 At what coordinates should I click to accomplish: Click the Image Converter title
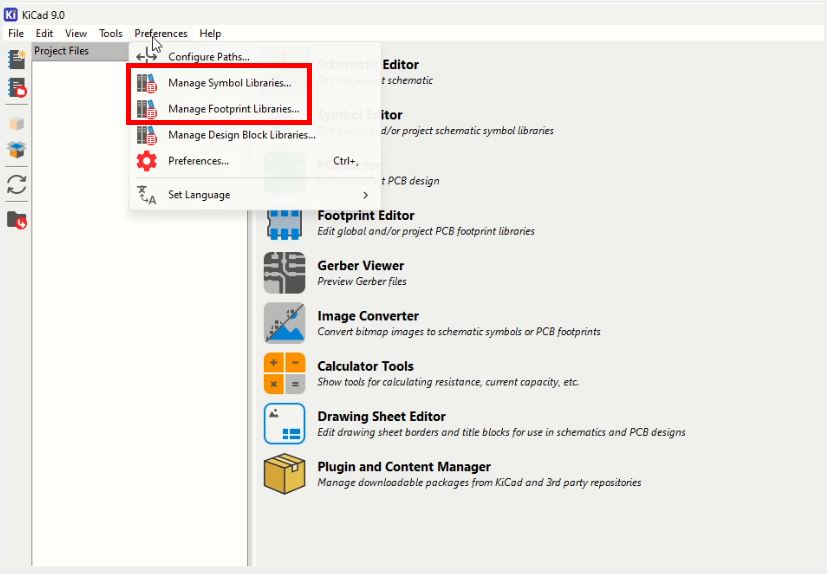[368, 316]
